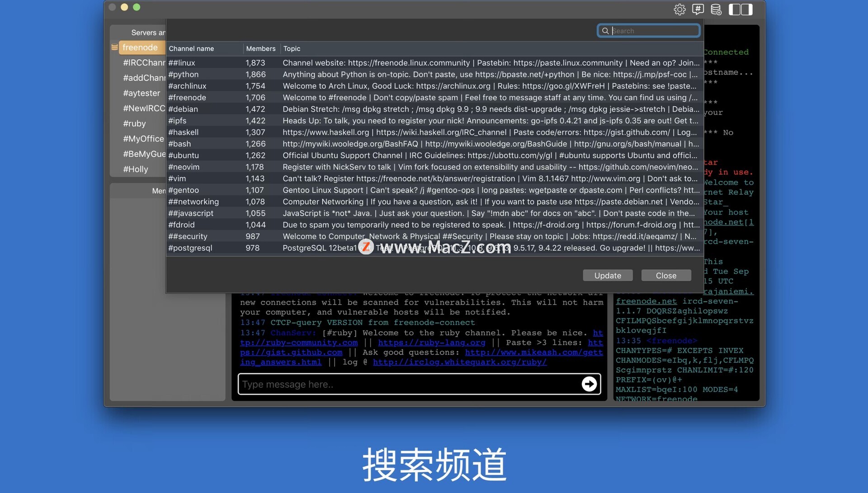
Task: Click the send message arrow button
Action: tap(589, 384)
